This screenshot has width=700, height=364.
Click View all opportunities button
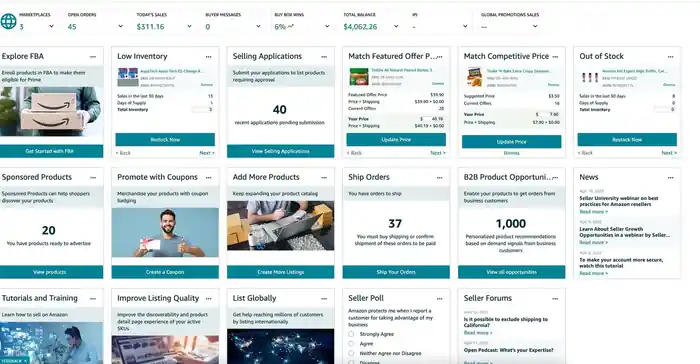tap(512, 272)
